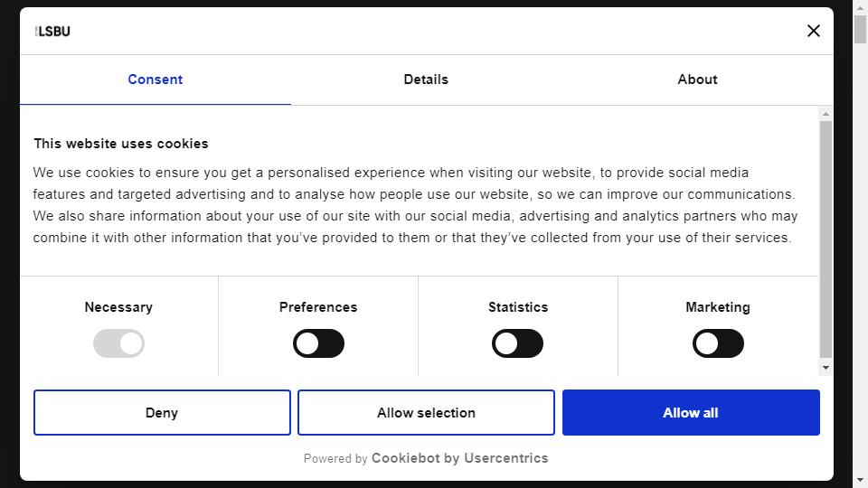Open the Cookiebot by Usercentrics link
This screenshot has height=488, width=868.
tap(459, 458)
